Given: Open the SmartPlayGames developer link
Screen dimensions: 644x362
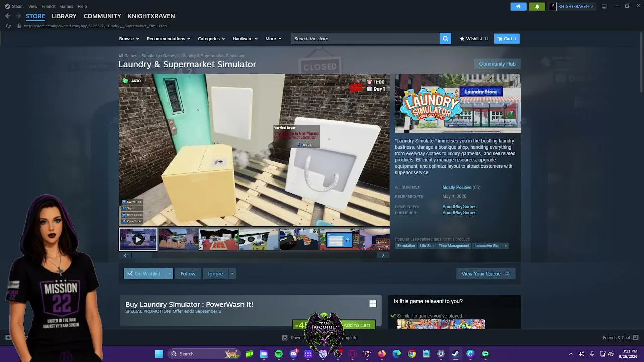Looking at the screenshot, I should pos(459,207).
